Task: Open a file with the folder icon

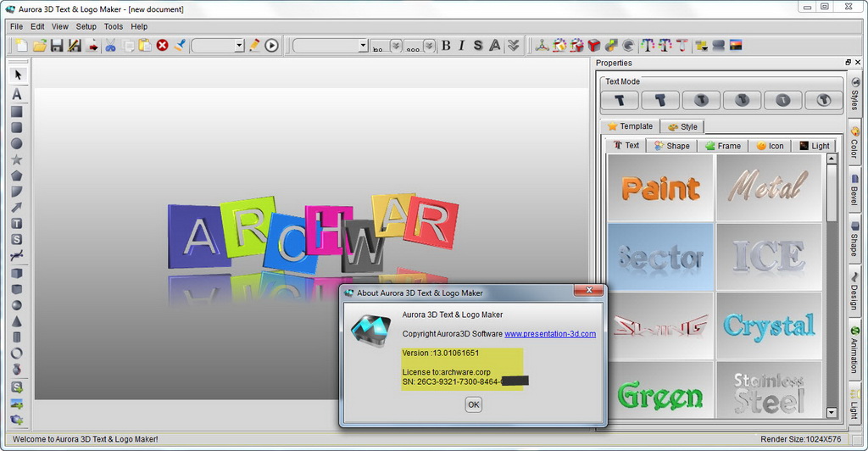Action: pos(39,46)
